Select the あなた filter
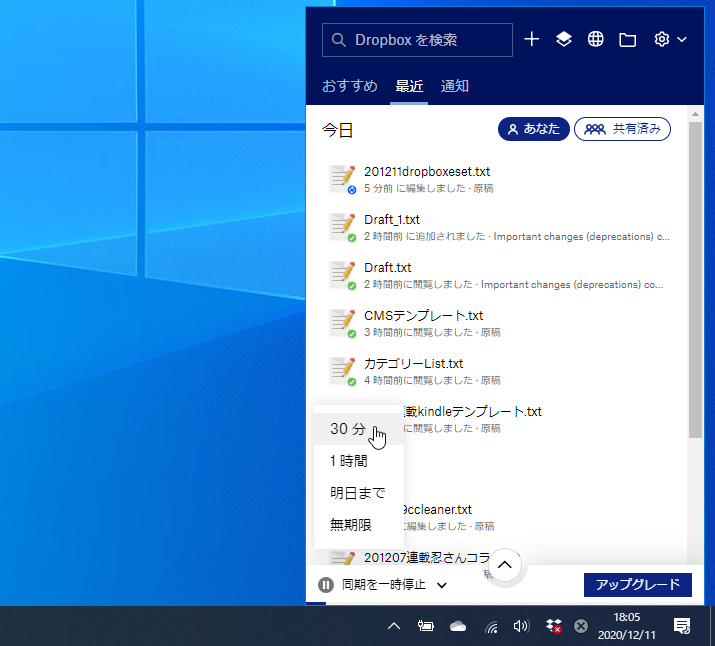 tap(534, 129)
